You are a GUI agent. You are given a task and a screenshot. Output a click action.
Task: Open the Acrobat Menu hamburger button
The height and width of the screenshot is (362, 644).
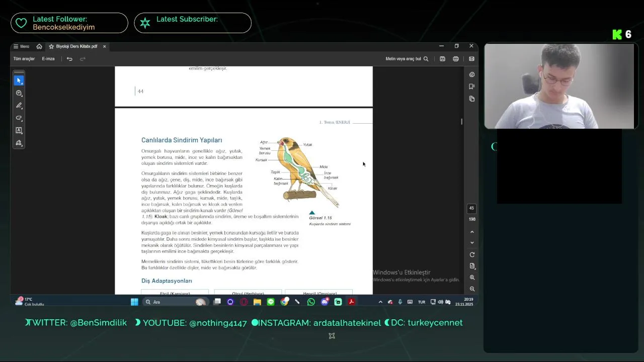click(21, 46)
